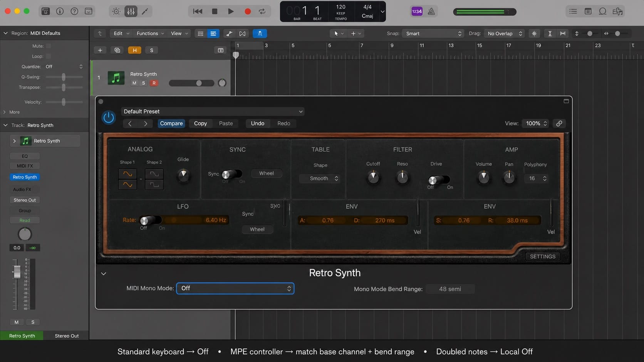The image size is (644, 362).
Task: Click the Velocity slider in region inspector
Action: [x=64, y=102]
